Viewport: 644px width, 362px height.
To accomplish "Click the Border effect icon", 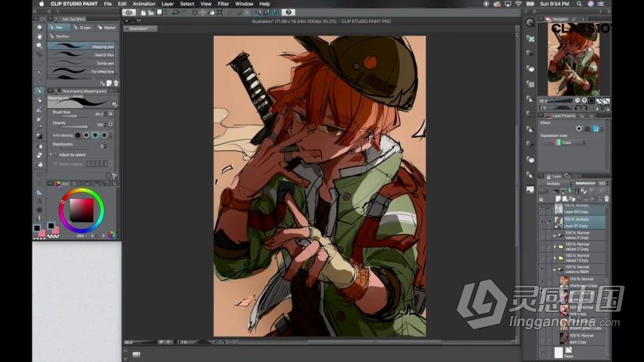I will pyautogui.click(x=579, y=129).
